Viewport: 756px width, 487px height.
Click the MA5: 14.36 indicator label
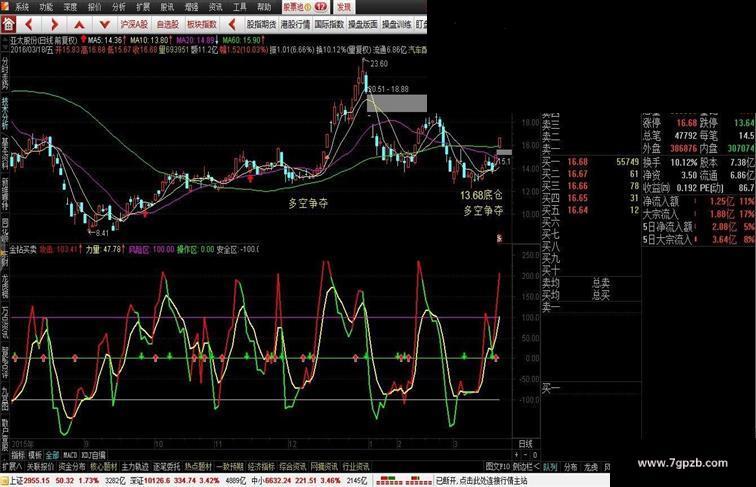(103, 41)
